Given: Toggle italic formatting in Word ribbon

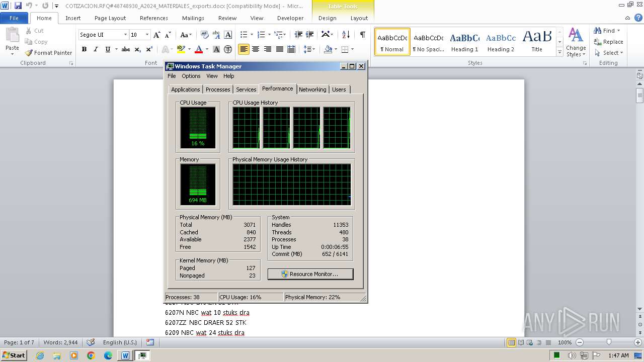Looking at the screenshot, I should click(96, 49).
